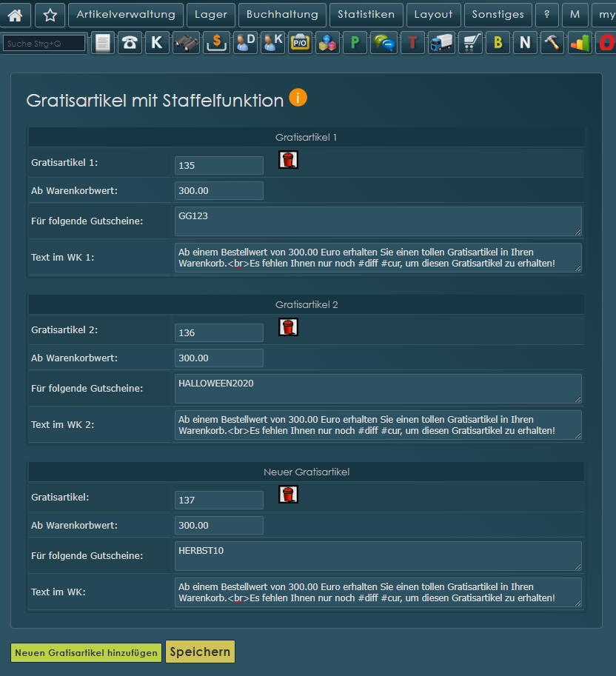
Task: Edit the new Text im WK textarea
Action: point(378,592)
